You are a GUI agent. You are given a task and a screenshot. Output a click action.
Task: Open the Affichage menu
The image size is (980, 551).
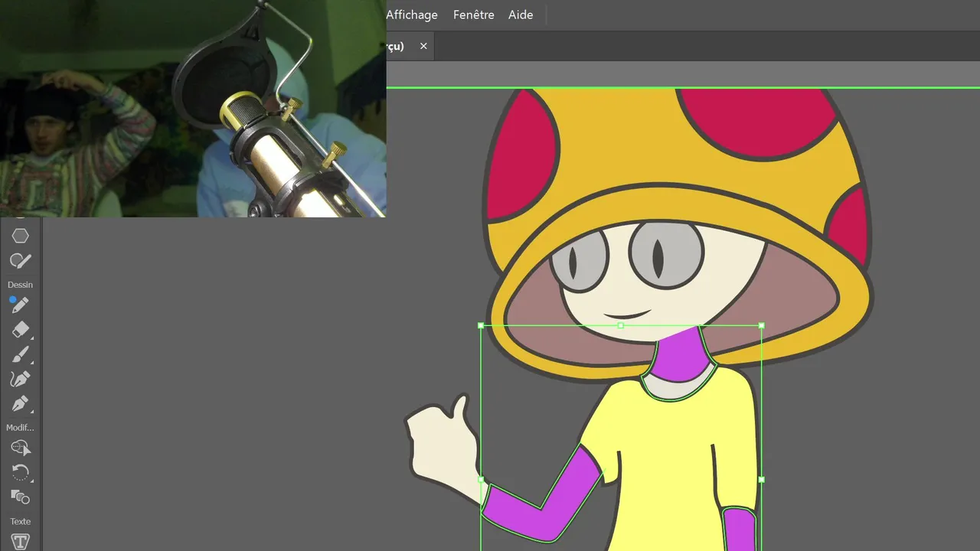(x=412, y=15)
